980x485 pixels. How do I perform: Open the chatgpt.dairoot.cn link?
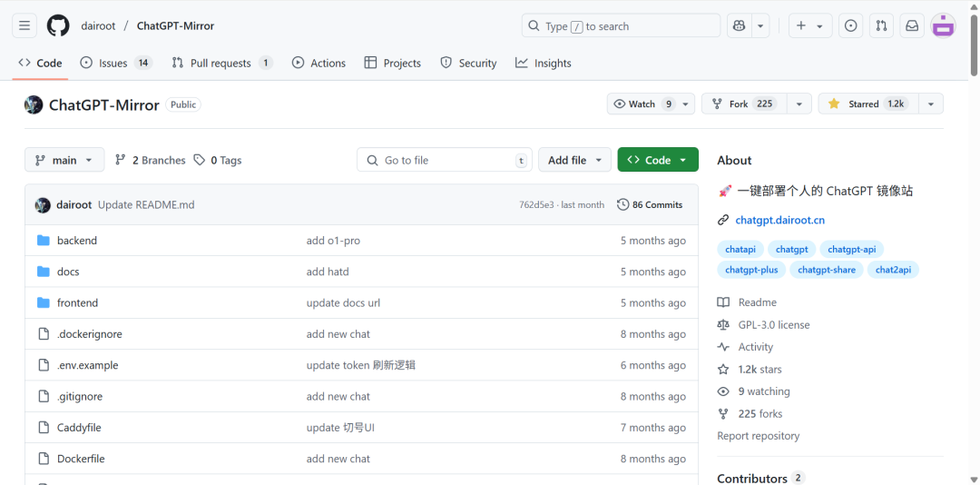point(779,220)
